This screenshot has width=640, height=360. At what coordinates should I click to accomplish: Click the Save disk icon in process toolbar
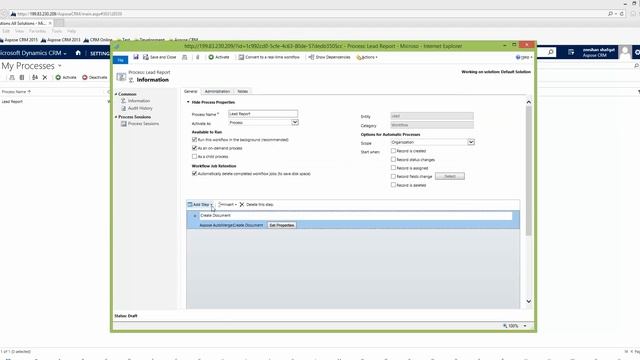(x=136, y=57)
